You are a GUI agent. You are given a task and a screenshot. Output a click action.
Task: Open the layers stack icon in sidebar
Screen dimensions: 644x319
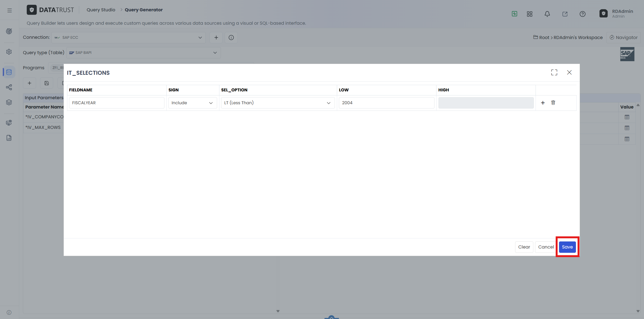tap(9, 102)
